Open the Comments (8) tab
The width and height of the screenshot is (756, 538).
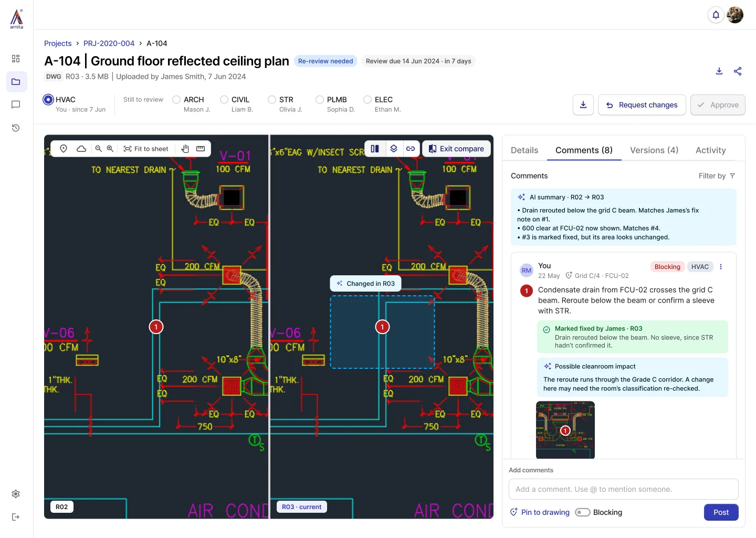point(584,150)
